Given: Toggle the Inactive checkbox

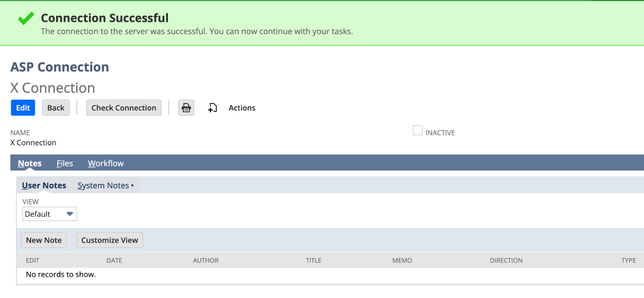Looking at the screenshot, I should coord(418,131).
